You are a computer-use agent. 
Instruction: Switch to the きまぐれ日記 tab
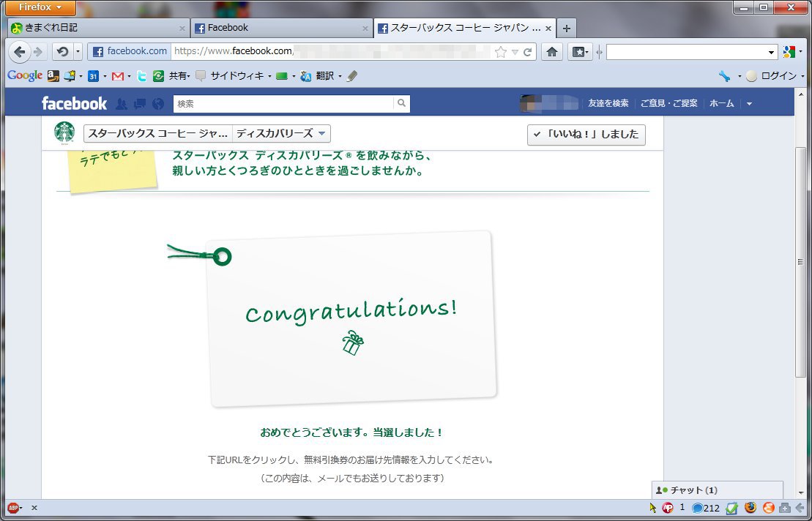click(x=98, y=28)
